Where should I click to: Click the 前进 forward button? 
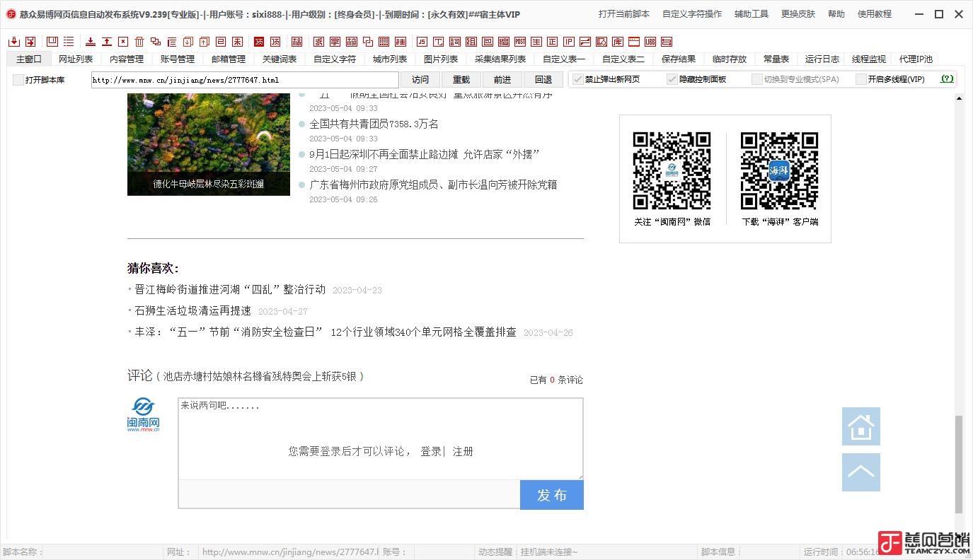point(502,80)
